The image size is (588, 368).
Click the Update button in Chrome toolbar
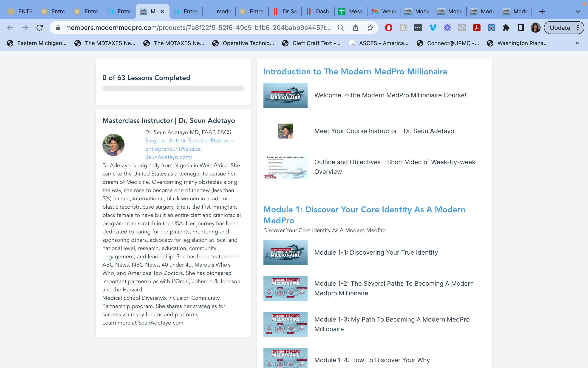(x=560, y=28)
